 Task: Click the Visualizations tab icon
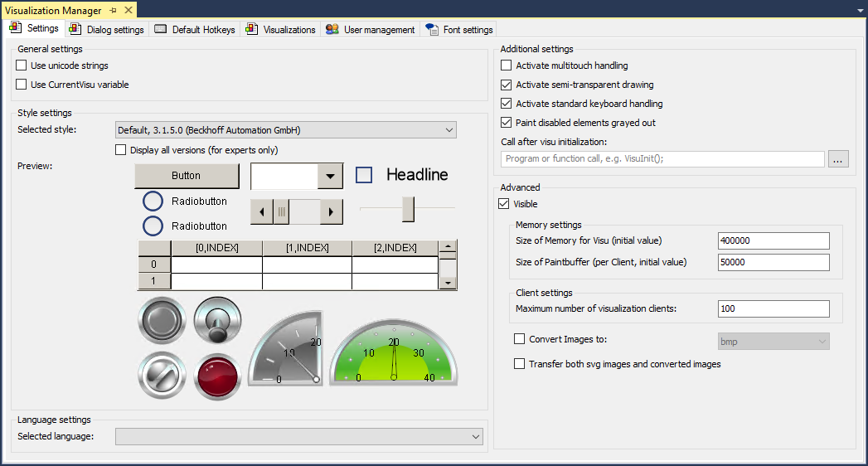pos(251,29)
